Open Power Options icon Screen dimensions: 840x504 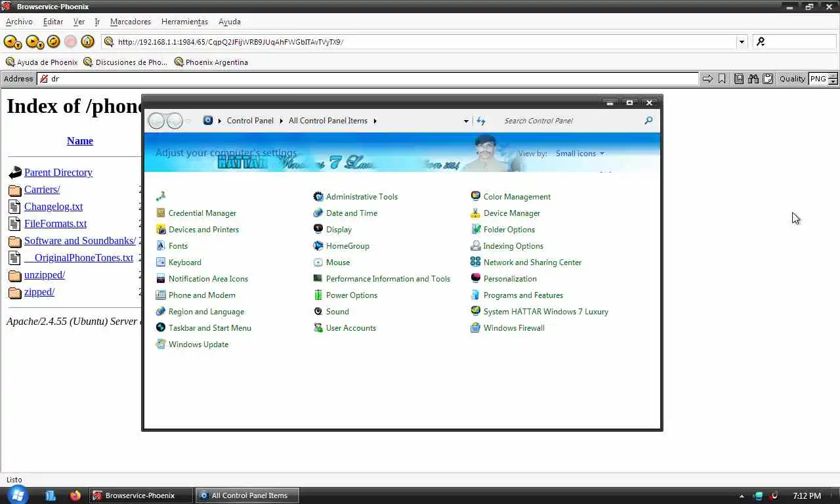tap(318, 295)
